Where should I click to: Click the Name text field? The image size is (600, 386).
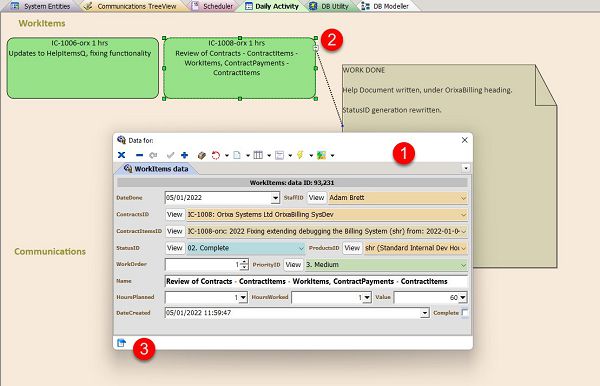pyautogui.click(x=316, y=282)
